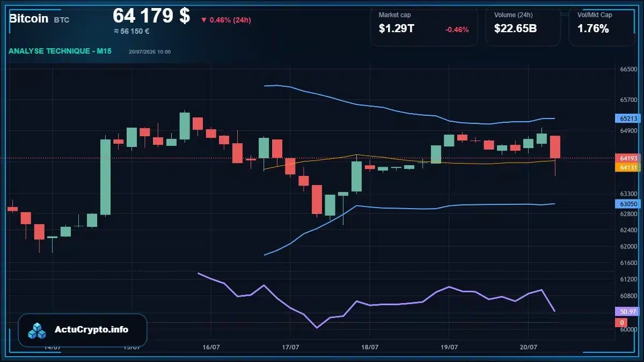Viewport: 644px width, 362px height.
Task: Click the red down triangle beside 0.46%
Action: [x=204, y=20]
